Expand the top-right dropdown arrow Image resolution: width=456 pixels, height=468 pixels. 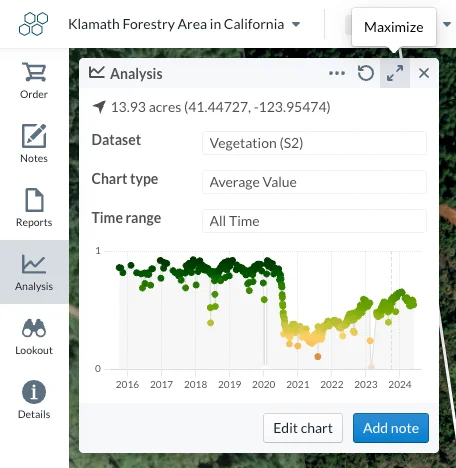click(447, 24)
